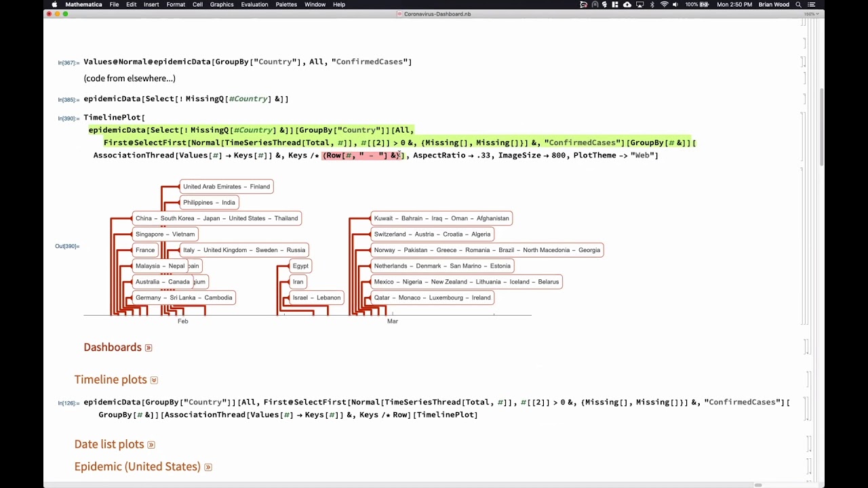Click the Brian Wood user menu
This screenshot has width=868, height=488.
coord(774,4)
